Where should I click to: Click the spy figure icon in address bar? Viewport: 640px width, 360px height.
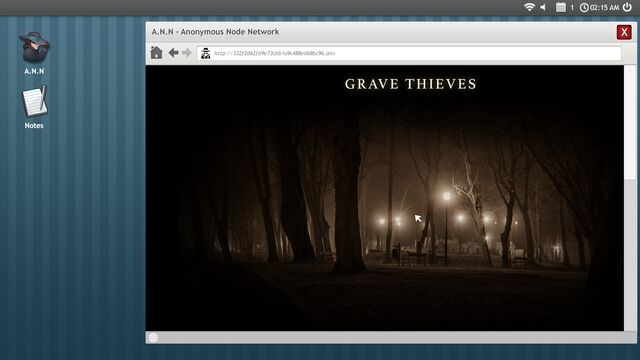tap(206, 53)
